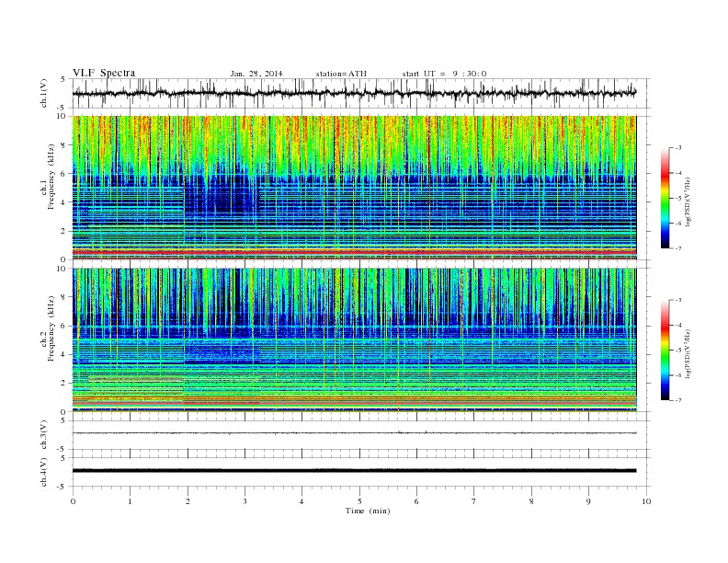728x563 pixels.
Task: Click the "5" tick on the time axis
Action: [x=359, y=501]
